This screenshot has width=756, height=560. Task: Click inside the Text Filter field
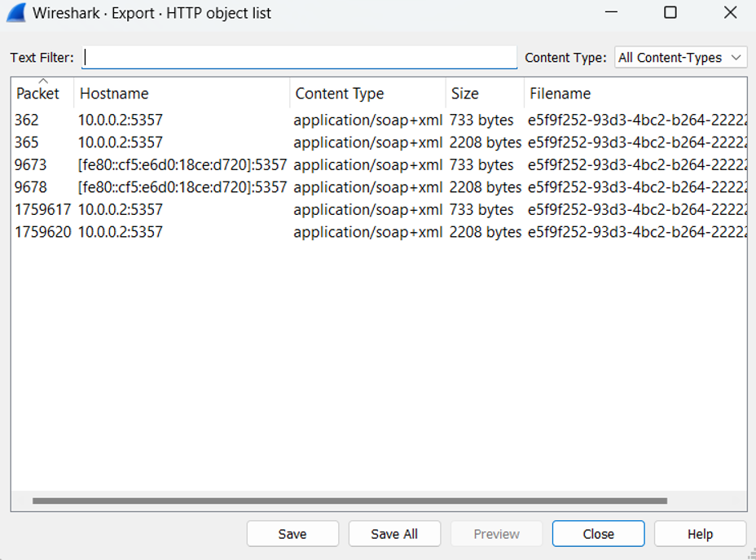299,58
